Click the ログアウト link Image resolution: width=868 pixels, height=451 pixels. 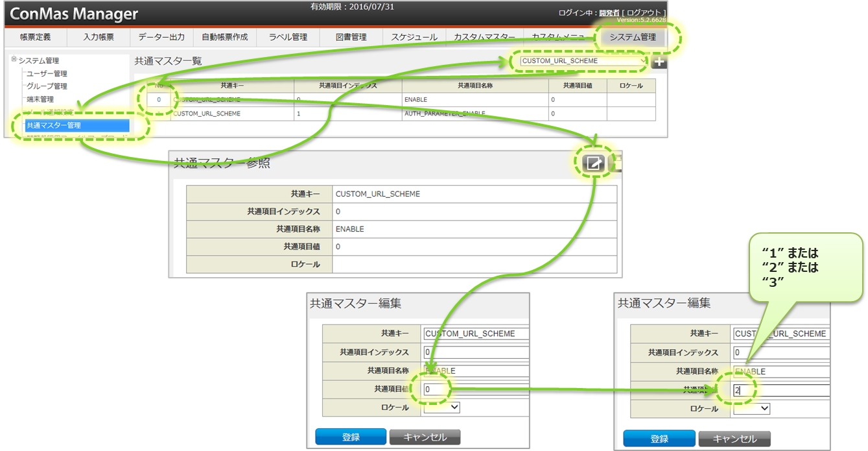[644, 12]
